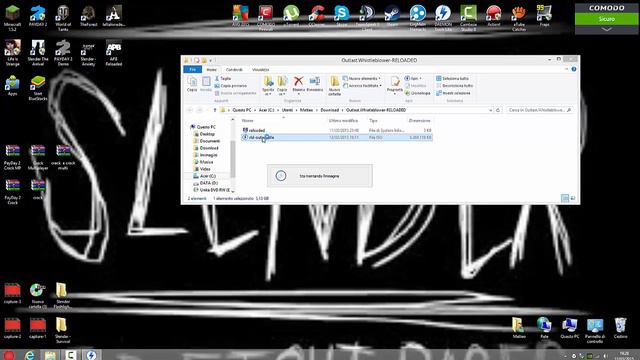Image resolution: width=640 pixels, height=360 pixels.
Task: Expand the COMODO widget chevron
Action: [607, 30]
